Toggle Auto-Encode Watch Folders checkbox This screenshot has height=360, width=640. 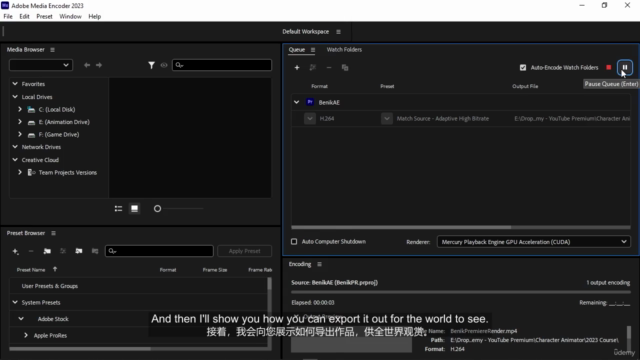[x=523, y=67]
